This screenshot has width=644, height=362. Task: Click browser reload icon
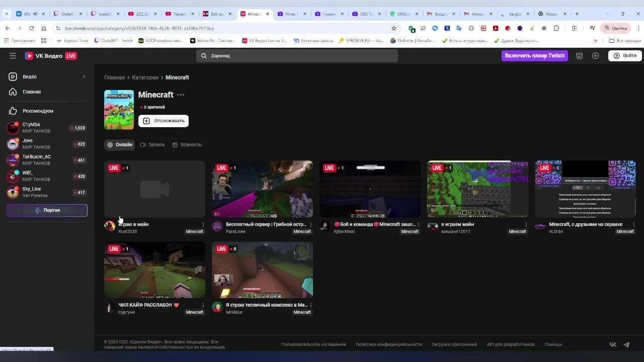pyautogui.click(x=32, y=28)
